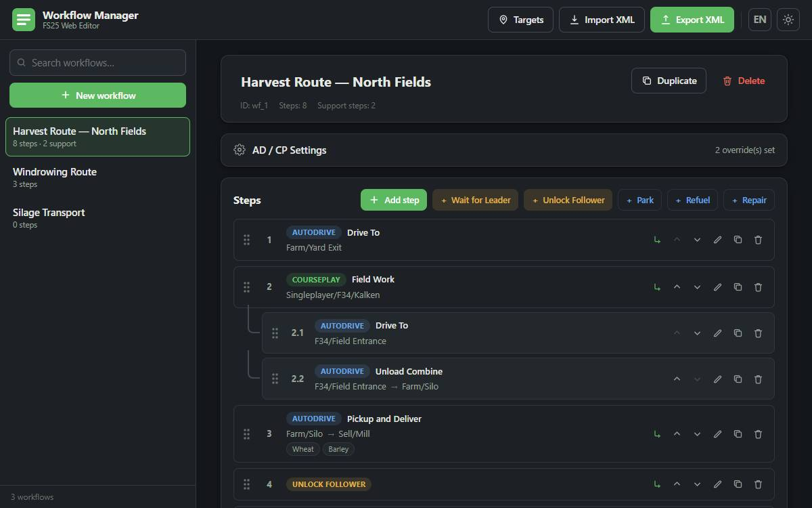Delete step 2.1 Drive To
Image resolution: width=812 pixels, height=508 pixels.
click(758, 333)
